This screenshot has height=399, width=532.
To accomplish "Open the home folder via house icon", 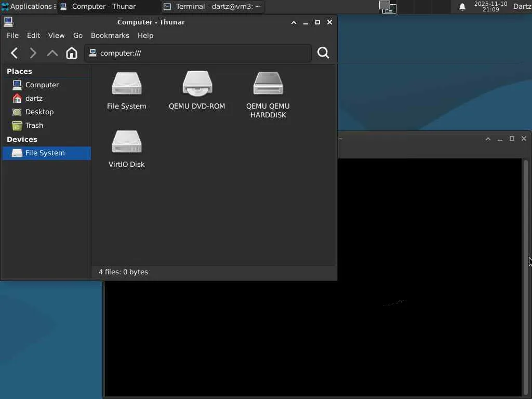I will point(72,53).
